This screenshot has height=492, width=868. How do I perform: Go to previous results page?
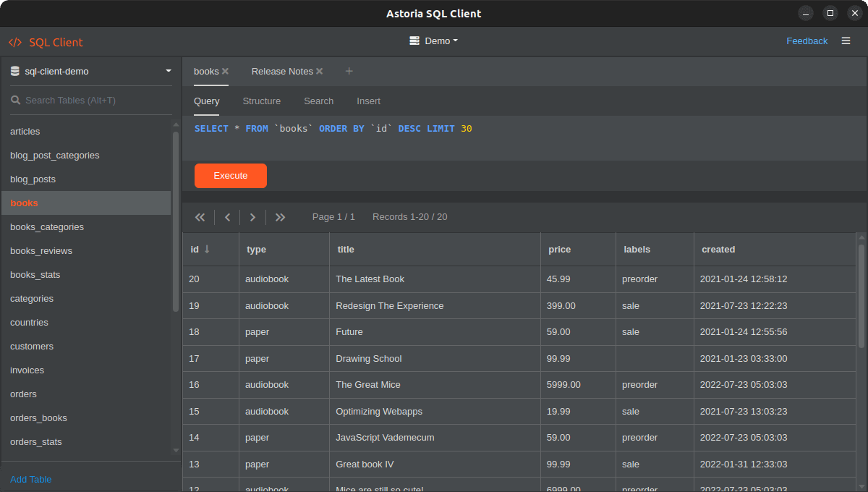pos(226,217)
